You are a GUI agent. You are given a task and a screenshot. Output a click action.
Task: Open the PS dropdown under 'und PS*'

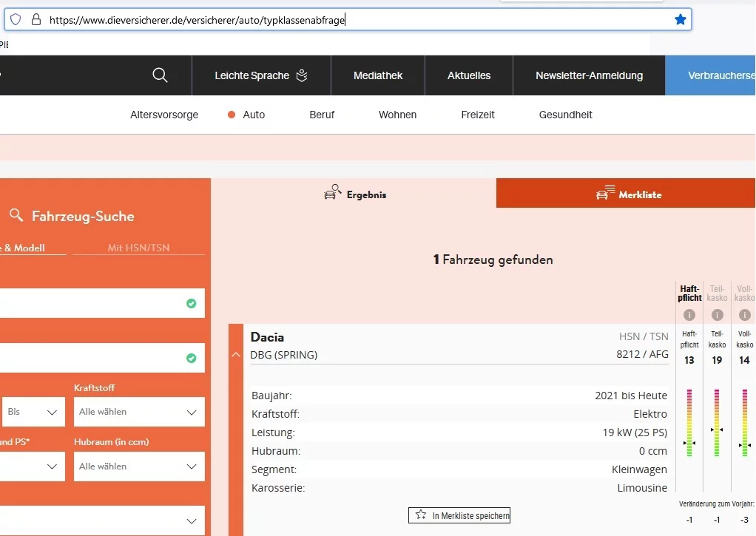pyautogui.click(x=33, y=466)
